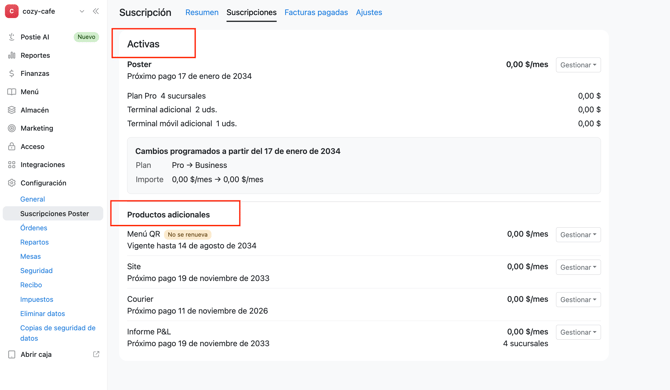Open the Órdenes settings link

pos(33,228)
